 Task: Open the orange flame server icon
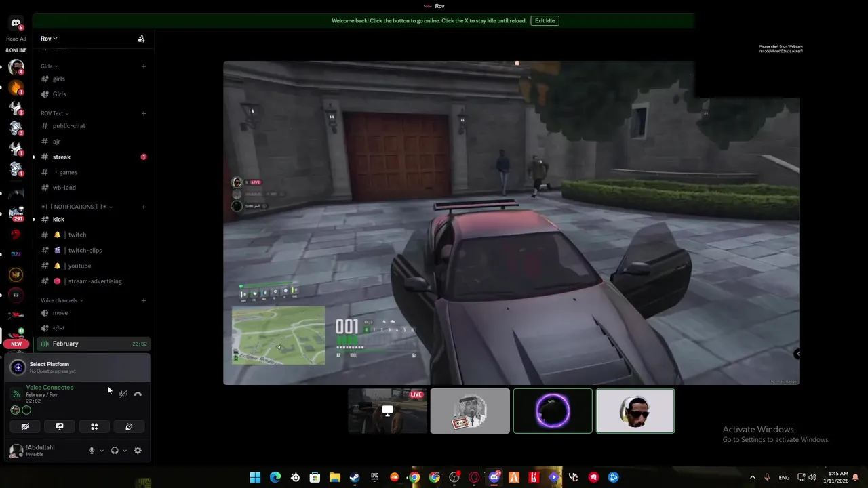click(x=16, y=87)
